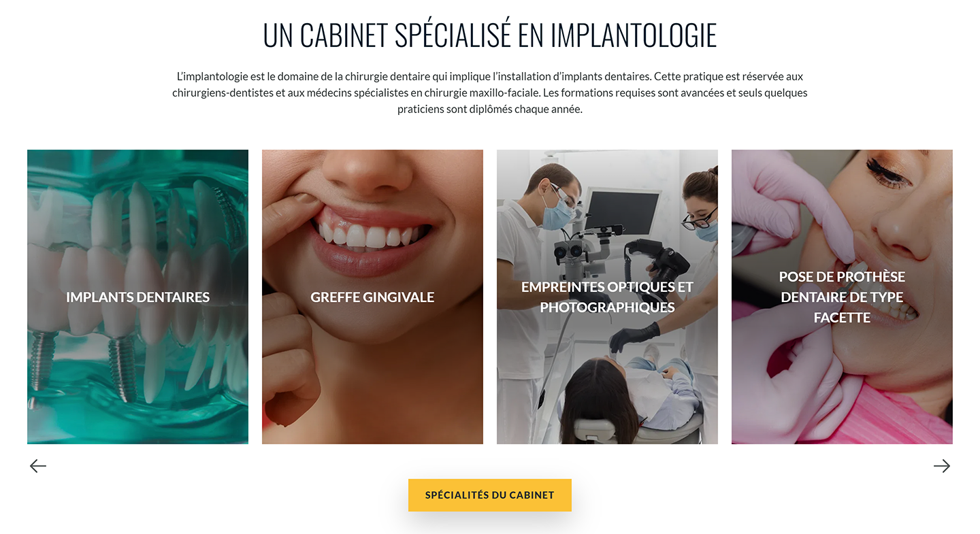This screenshot has height=534, width=980.
Task: Click Empreintes Optiques et Photographiques title
Action: coord(607,297)
